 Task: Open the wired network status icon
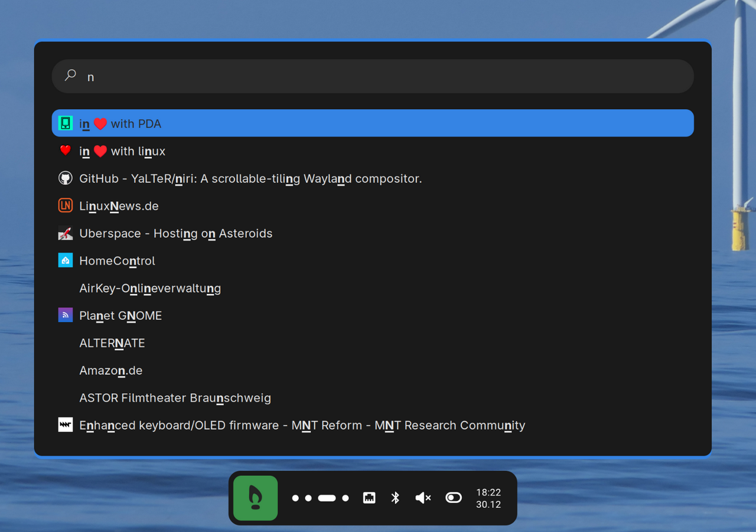click(x=369, y=498)
